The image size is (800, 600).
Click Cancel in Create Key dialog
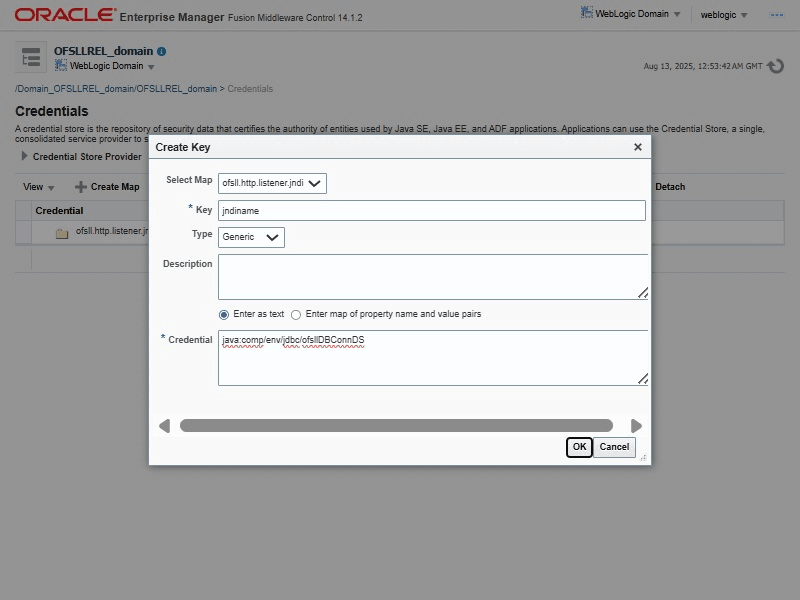614,447
